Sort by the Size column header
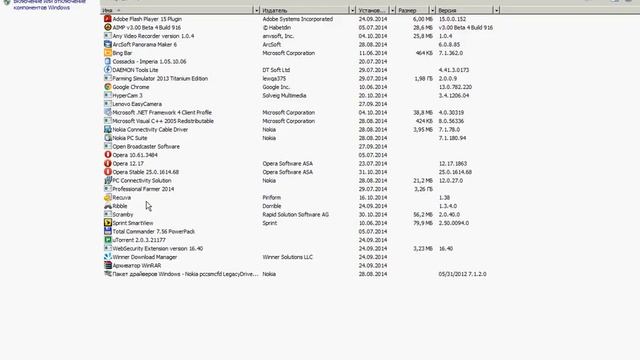 tap(413, 10)
